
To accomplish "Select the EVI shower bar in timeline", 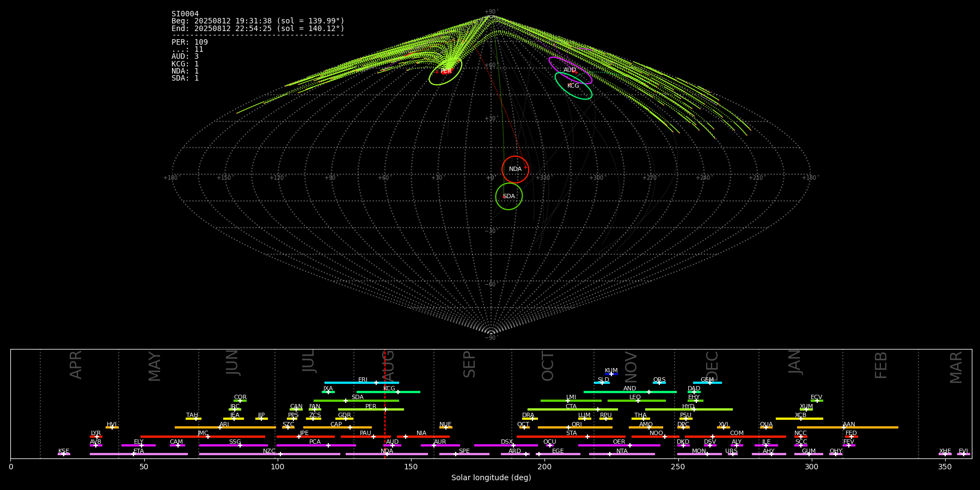I will point(964,454).
